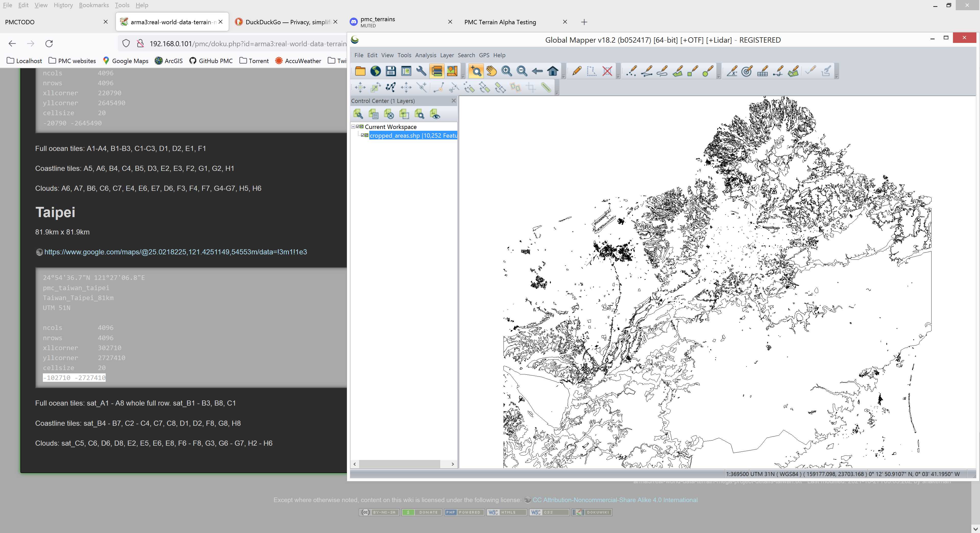The height and width of the screenshot is (533, 980).
Task: Open the CC Attribution-Noncommercial-Share Alike license link
Action: (x=615, y=500)
